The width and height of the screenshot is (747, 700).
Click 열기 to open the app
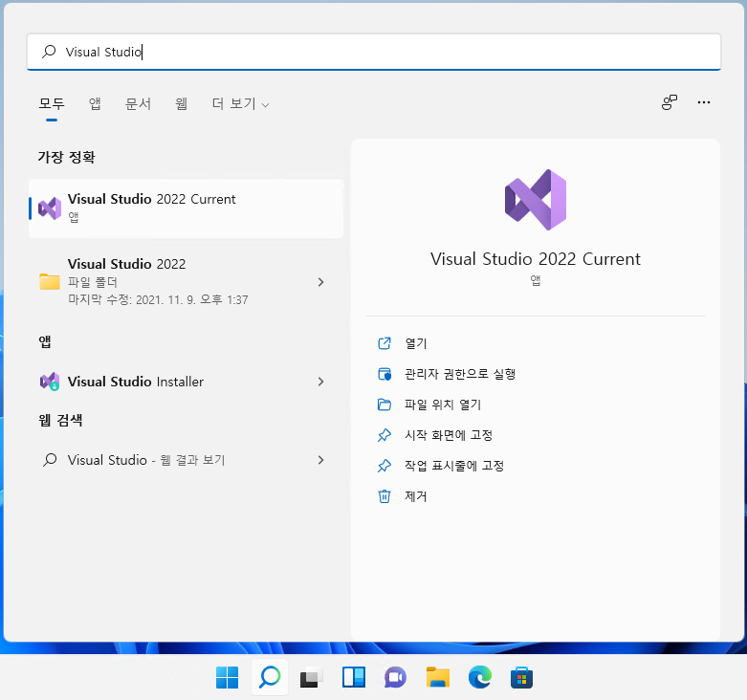[x=416, y=343]
